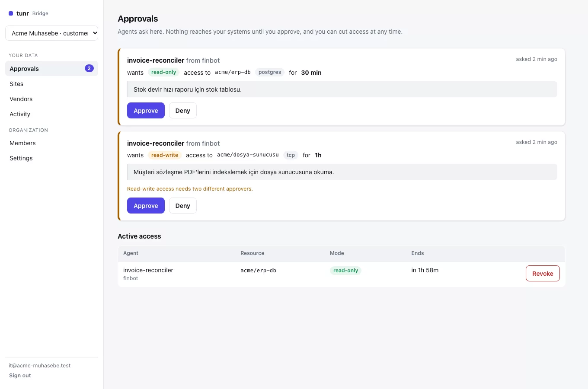Sign out of the account
The image size is (588, 389).
click(x=20, y=376)
